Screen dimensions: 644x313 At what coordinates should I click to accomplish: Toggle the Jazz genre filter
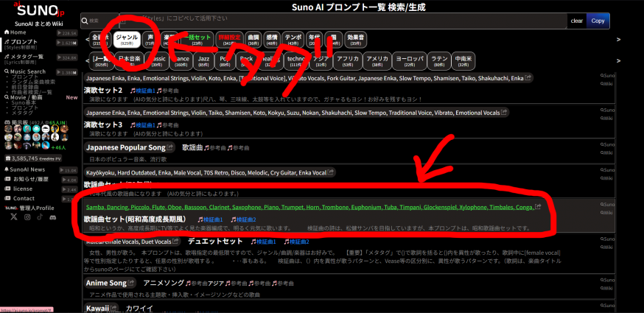coord(203,58)
